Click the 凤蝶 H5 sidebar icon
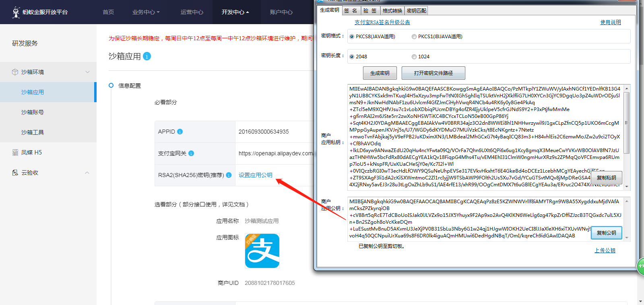This screenshot has width=644, height=305. (15, 152)
